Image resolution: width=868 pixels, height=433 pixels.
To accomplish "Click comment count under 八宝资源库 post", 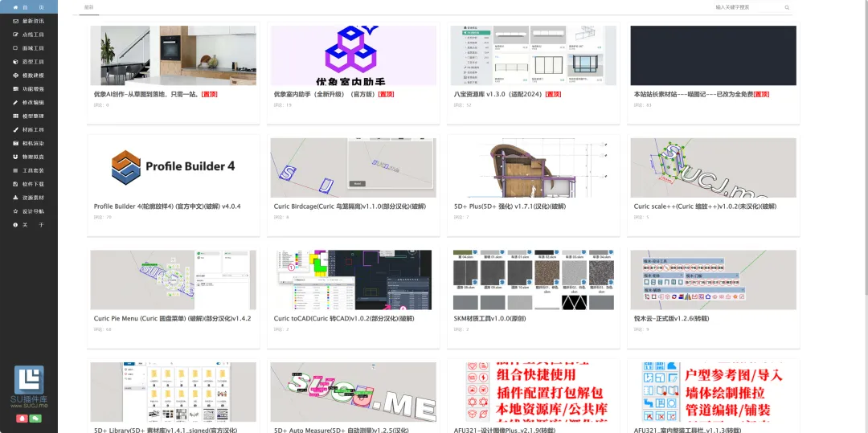I will pos(462,105).
